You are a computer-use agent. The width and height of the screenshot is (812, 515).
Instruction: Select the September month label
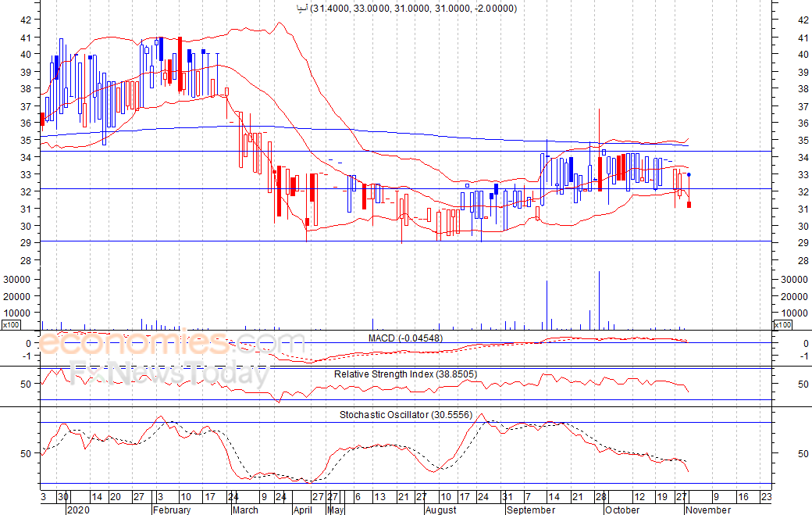click(531, 510)
